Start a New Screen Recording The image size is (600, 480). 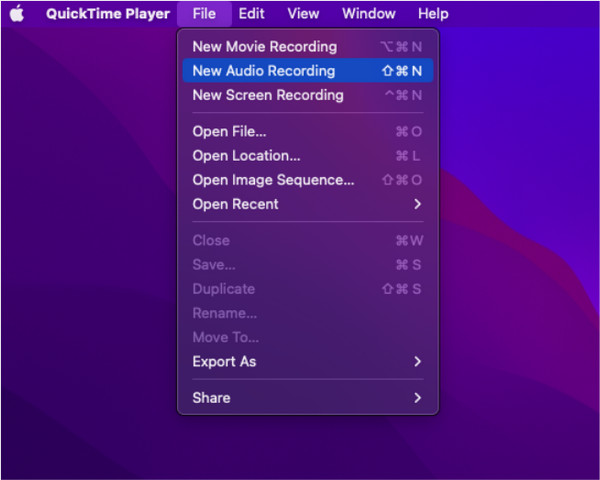308,95
